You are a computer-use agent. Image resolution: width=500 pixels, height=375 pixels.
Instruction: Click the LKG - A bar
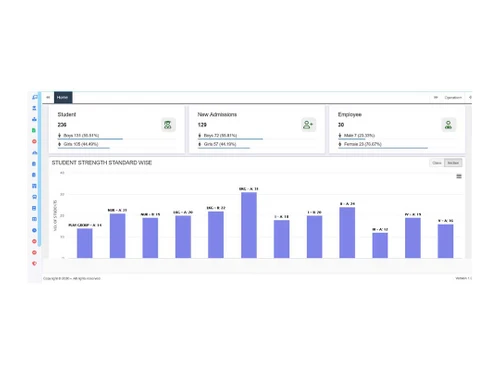[183, 237]
